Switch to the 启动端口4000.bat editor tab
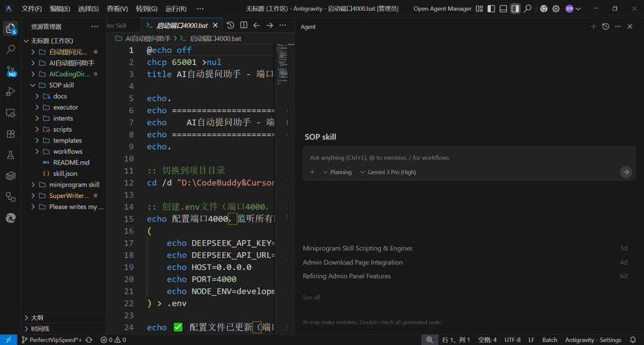The height and width of the screenshot is (345, 644). [181, 26]
